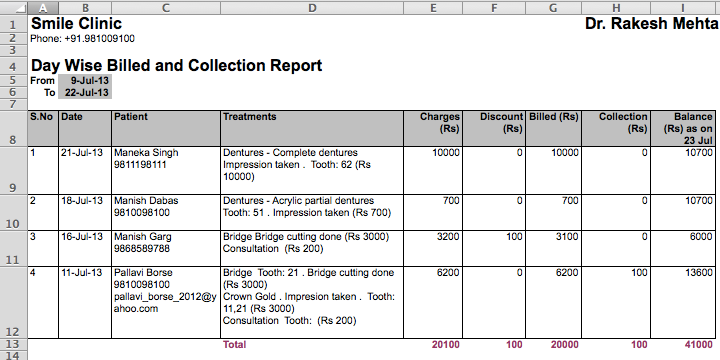Click the From label cell
The width and height of the screenshot is (720, 360).
pyautogui.click(x=43, y=80)
